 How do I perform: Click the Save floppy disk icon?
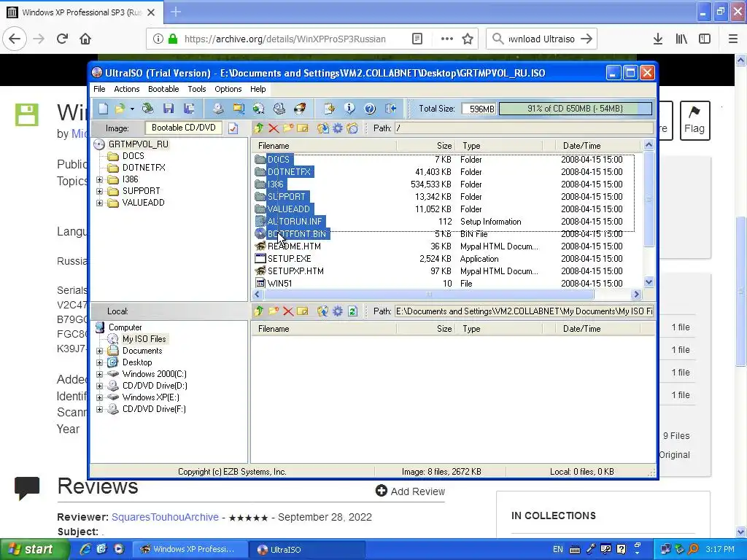169,109
